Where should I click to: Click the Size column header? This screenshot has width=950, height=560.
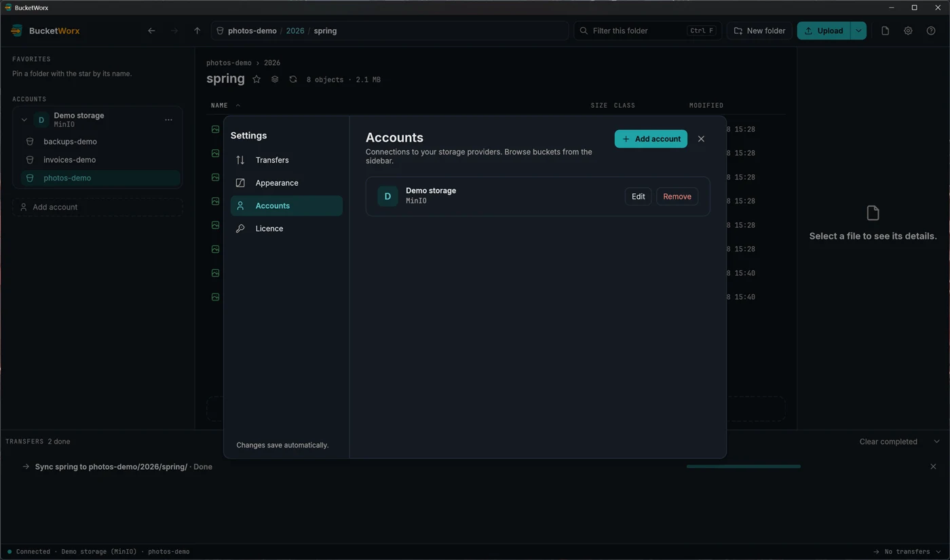[x=599, y=106]
